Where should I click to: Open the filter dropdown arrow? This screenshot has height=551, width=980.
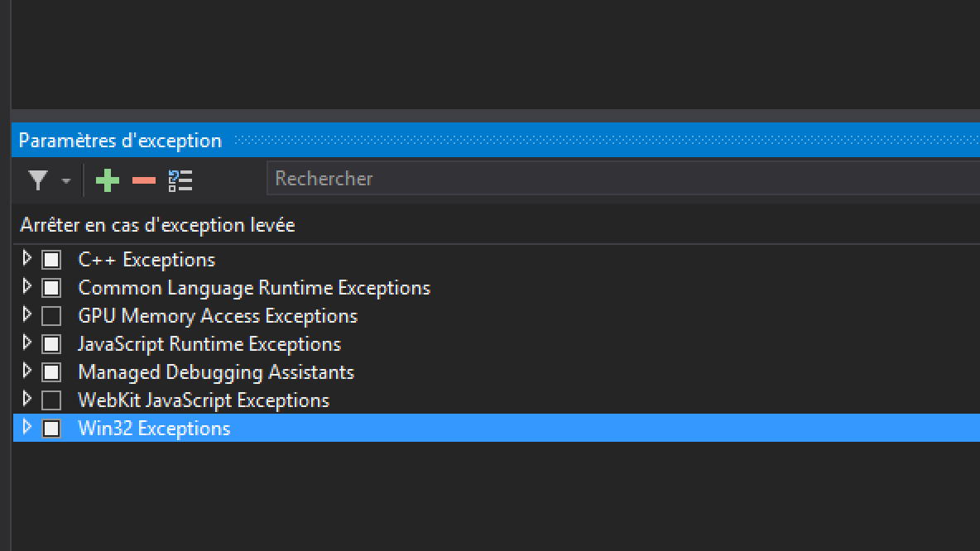66,181
